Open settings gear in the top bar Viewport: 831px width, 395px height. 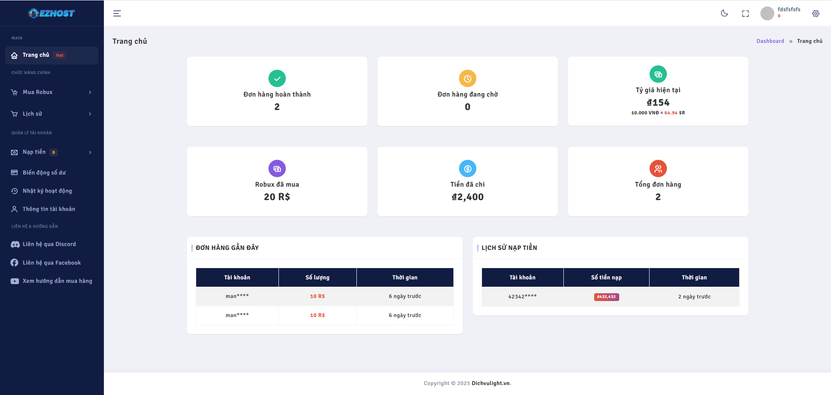coord(816,13)
